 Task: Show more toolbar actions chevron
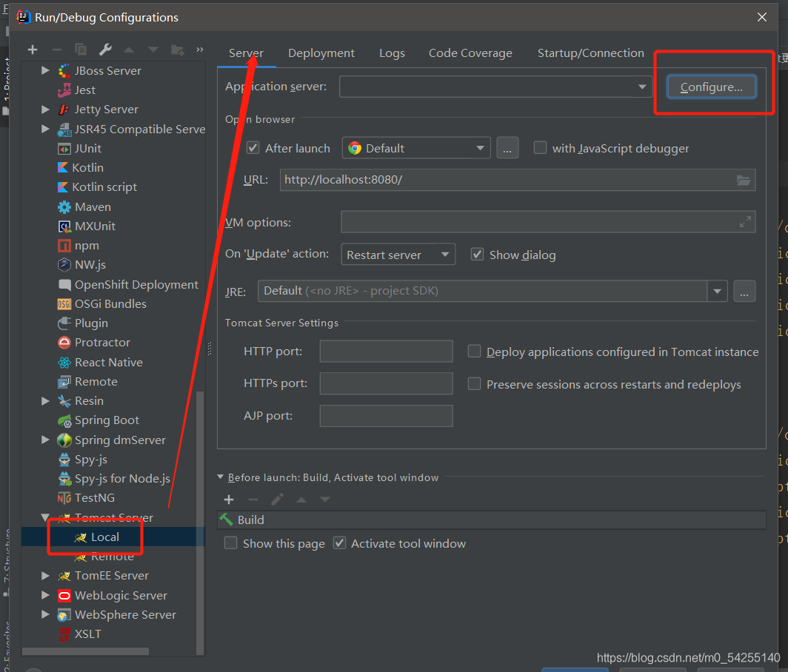click(x=200, y=50)
